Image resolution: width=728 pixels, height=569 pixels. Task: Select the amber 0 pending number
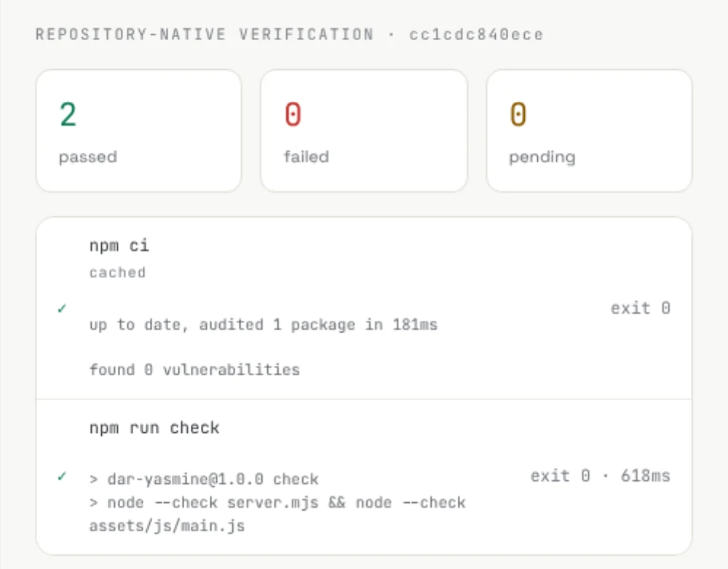[x=518, y=115]
